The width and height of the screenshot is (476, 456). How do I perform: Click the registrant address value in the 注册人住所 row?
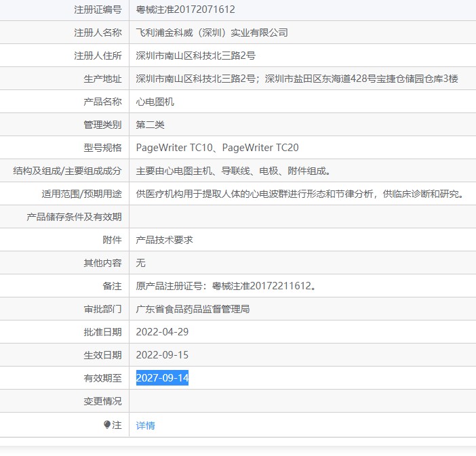tap(196, 56)
